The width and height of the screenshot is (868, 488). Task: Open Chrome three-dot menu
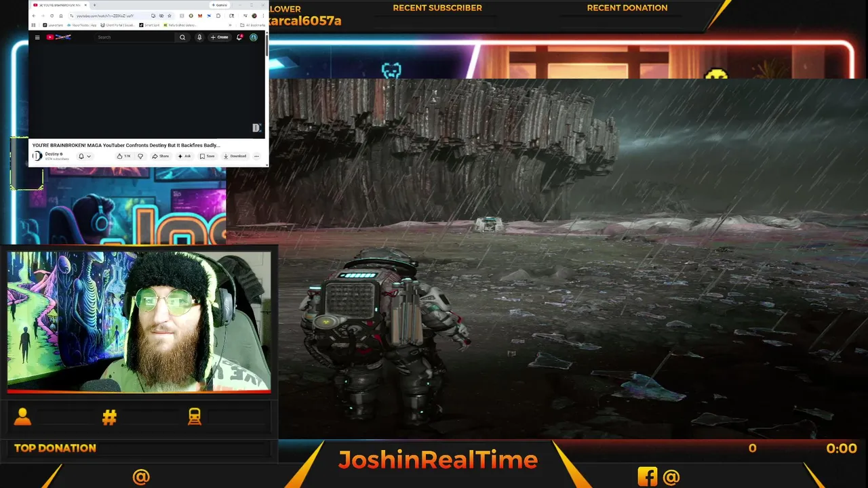click(x=263, y=16)
